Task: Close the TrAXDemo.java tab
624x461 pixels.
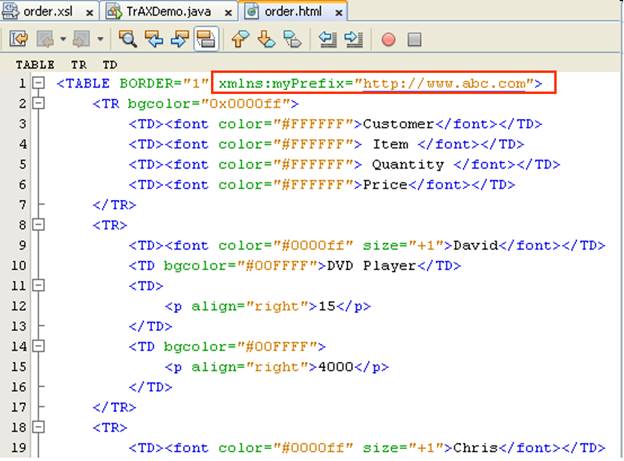Action: click(228, 13)
